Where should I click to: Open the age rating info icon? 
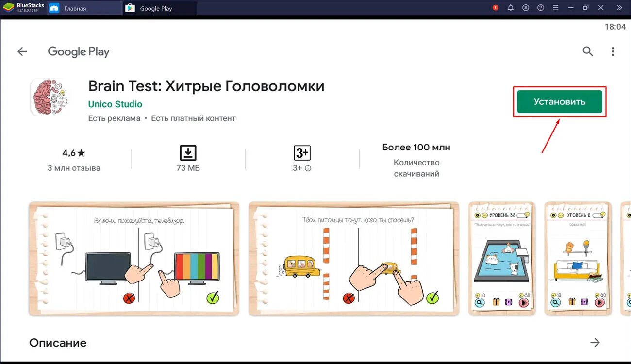tap(308, 168)
